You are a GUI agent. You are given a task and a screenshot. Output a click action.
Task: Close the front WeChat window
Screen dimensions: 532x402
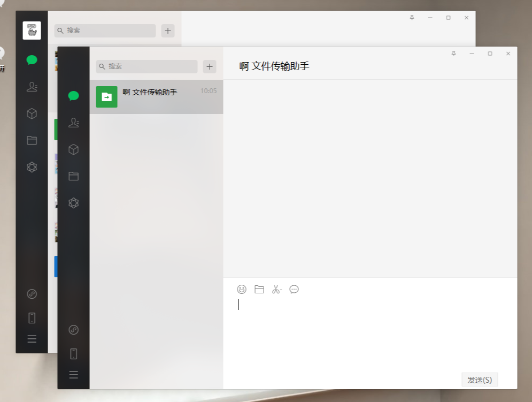click(508, 54)
